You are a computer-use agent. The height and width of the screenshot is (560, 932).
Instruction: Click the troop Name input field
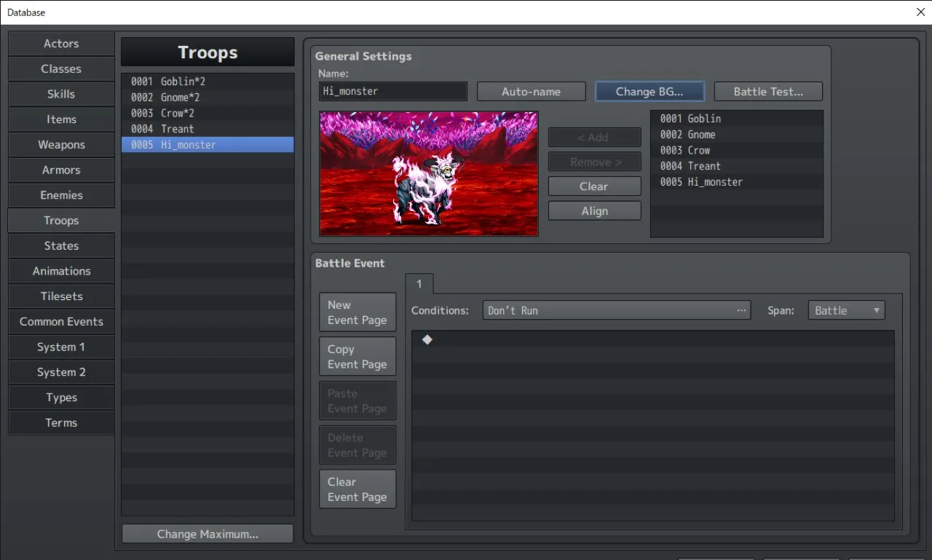click(x=392, y=91)
